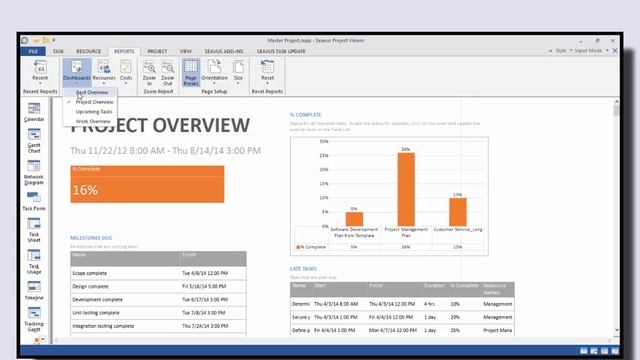Click the first status bar view icon
640x360 pixels.
tap(584, 351)
